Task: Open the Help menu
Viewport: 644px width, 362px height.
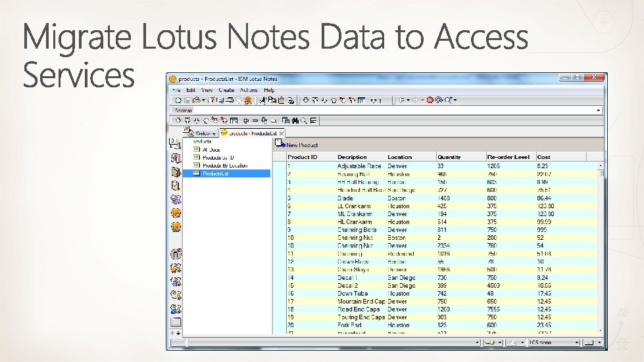Action: (x=269, y=90)
